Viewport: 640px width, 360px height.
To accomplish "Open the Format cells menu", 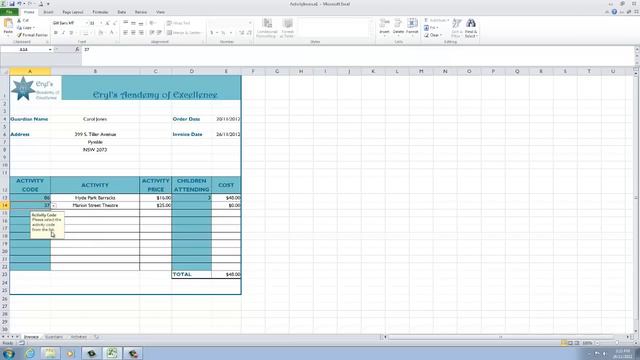I will tap(412, 27).
